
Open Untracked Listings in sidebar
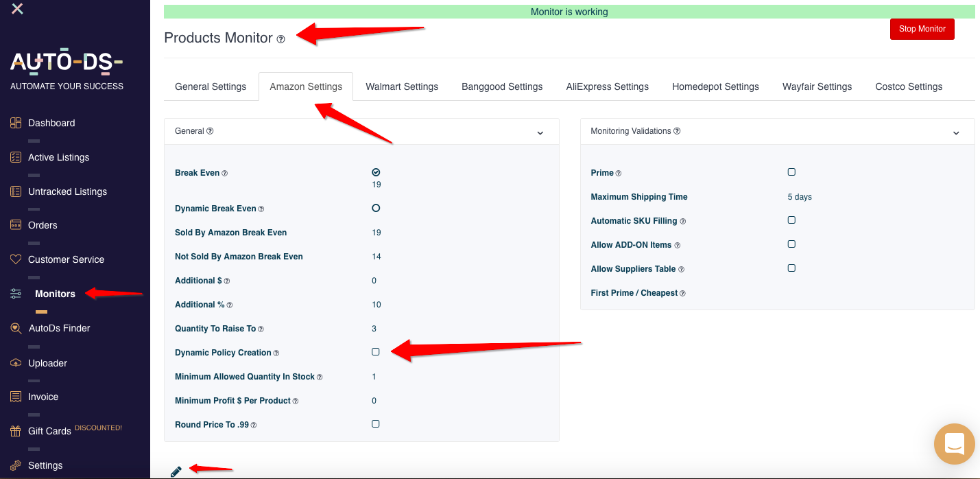click(x=68, y=191)
